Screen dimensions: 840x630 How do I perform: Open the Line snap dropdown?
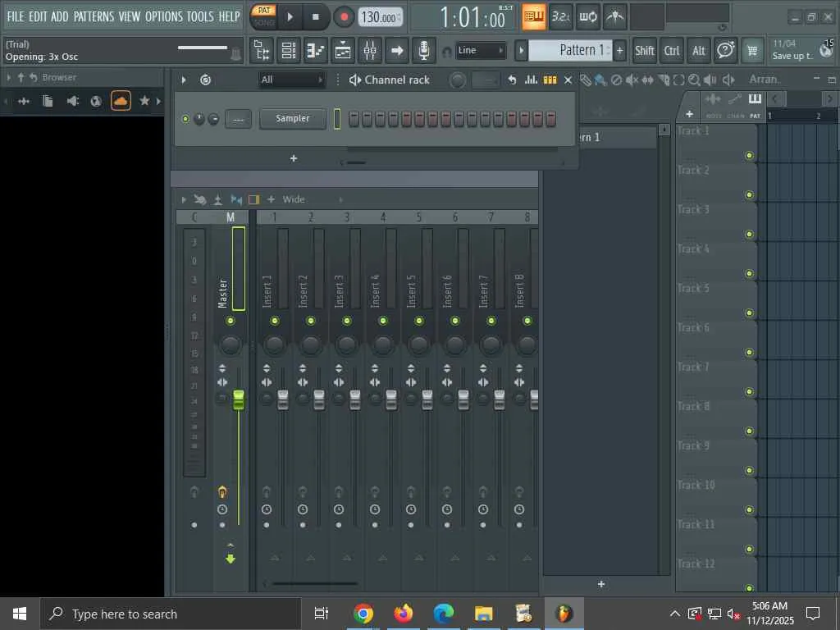(x=481, y=50)
